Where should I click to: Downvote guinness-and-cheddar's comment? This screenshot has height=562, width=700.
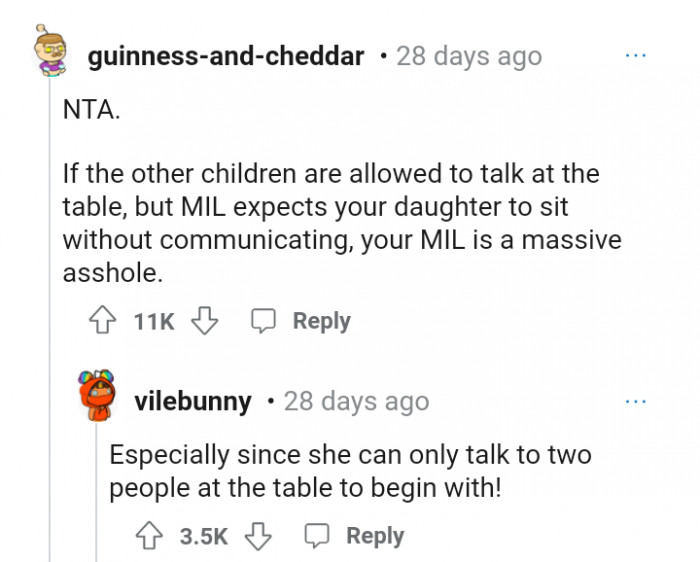[204, 321]
